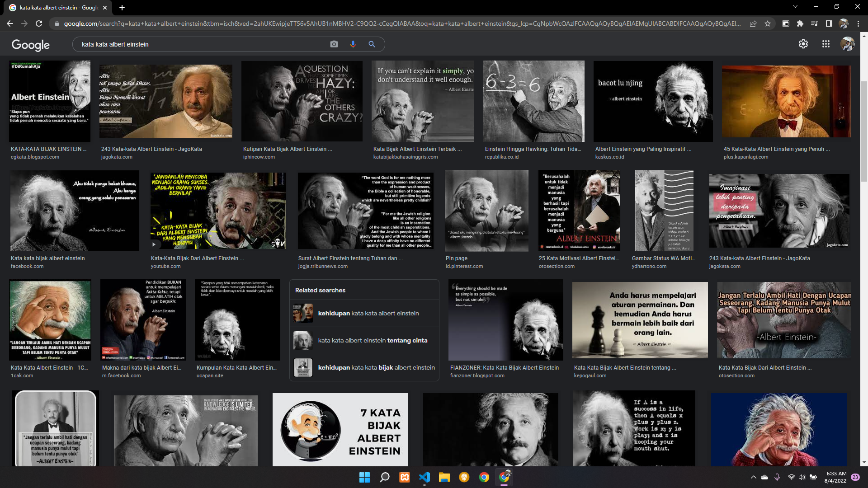The width and height of the screenshot is (868, 488).
Task: Click the page vertical scrollbar thumb
Action: tap(864, 131)
